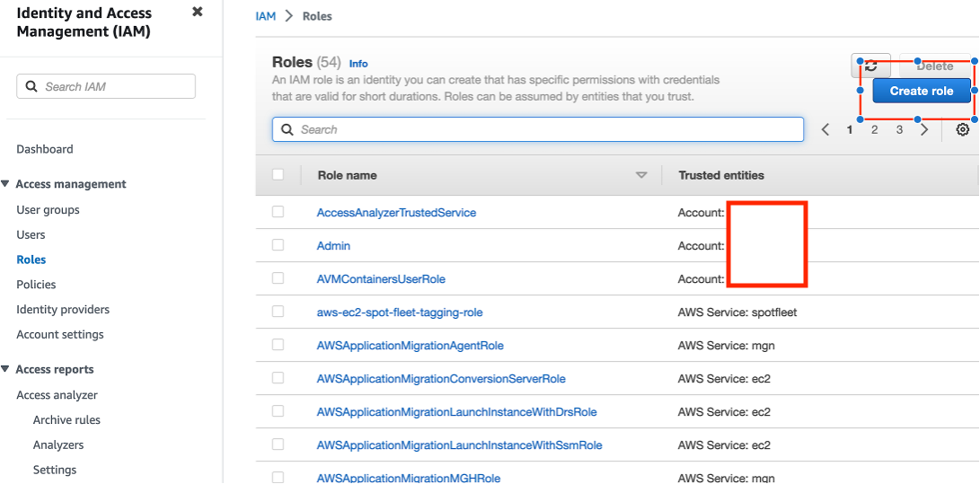Open Identity providers in the sidebar

63,310
